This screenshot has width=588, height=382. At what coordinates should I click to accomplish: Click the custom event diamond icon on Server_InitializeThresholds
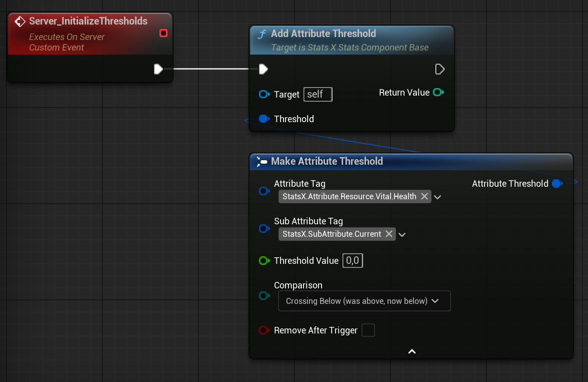[19, 21]
